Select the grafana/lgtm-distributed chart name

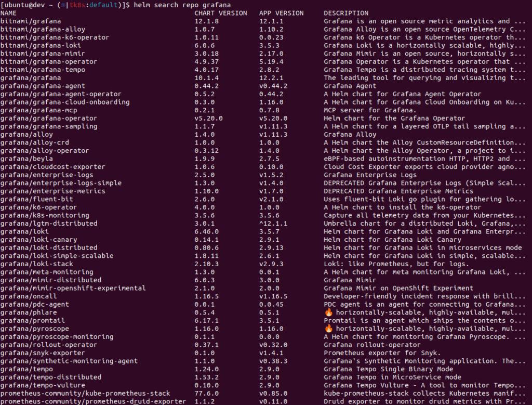coord(49,223)
